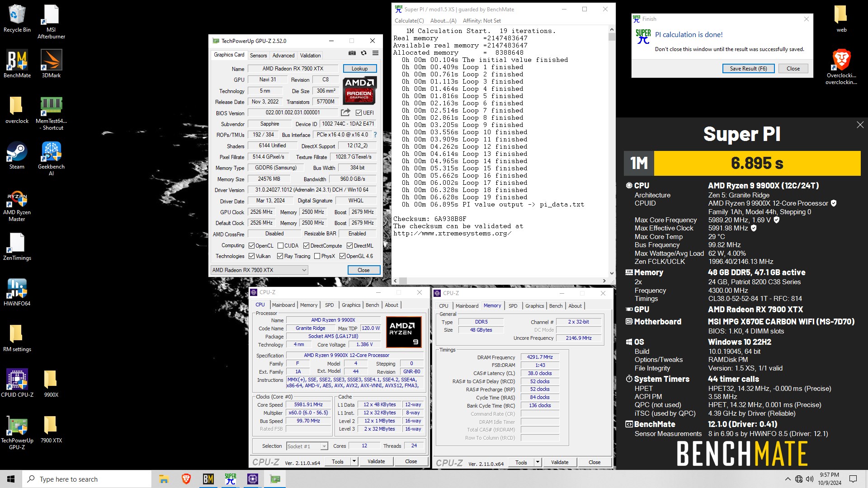Open About...(A) menu in Super PI
The width and height of the screenshot is (868, 488).
pos(443,21)
